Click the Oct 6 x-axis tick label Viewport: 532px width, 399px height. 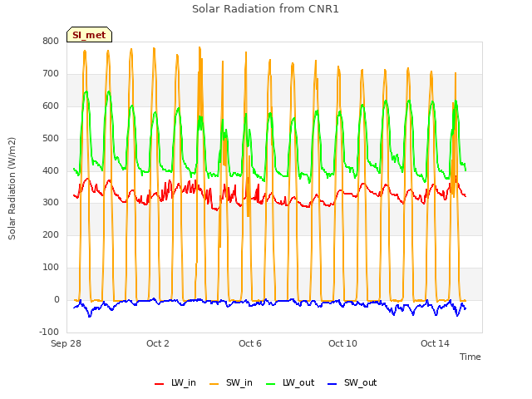pos(250,343)
